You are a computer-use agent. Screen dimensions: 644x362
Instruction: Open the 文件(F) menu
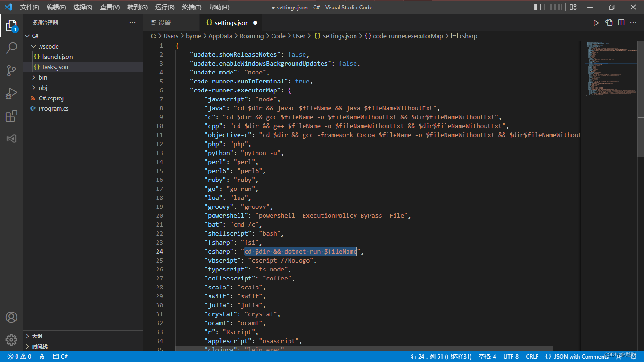click(30, 7)
